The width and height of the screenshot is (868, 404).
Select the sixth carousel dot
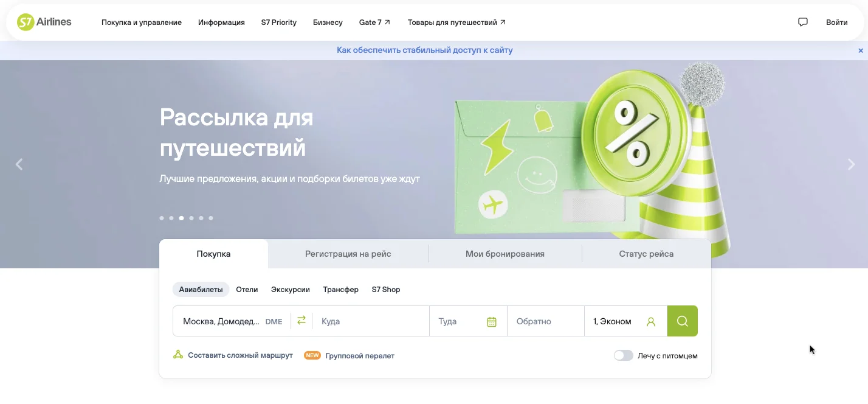tap(211, 218)
